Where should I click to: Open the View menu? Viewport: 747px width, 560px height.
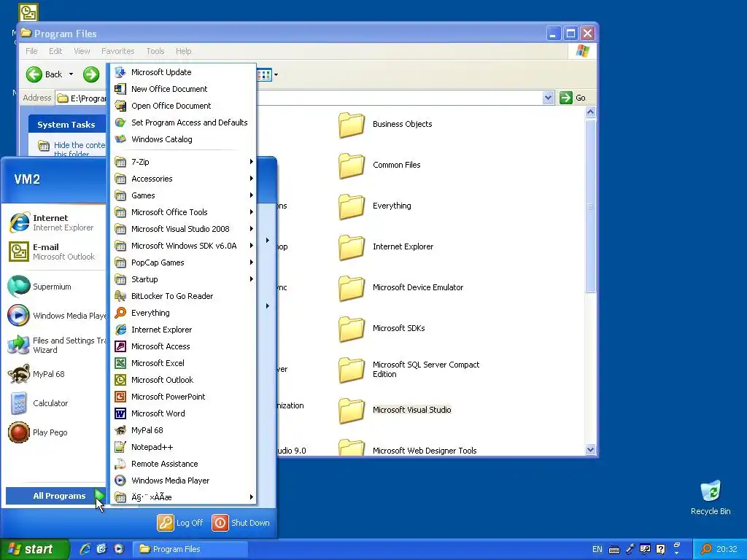tap(82, 51)
